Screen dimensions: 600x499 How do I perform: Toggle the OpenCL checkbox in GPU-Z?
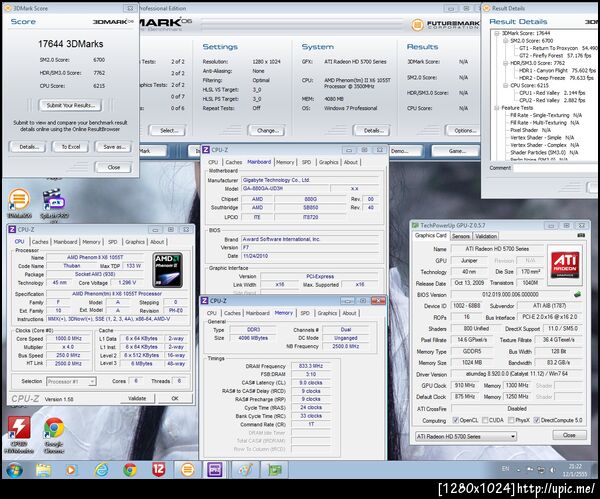point(455,420)
